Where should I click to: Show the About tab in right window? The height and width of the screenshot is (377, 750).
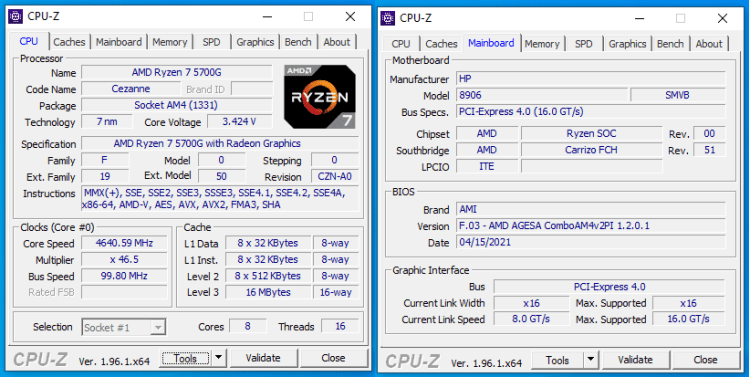pyautogui.click(x=709, y=44)
